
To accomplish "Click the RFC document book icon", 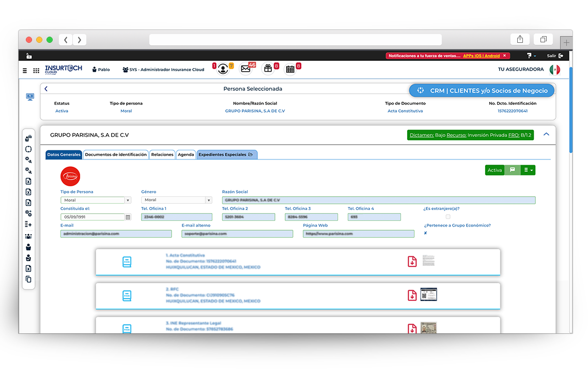I will (x=127, y=296).
